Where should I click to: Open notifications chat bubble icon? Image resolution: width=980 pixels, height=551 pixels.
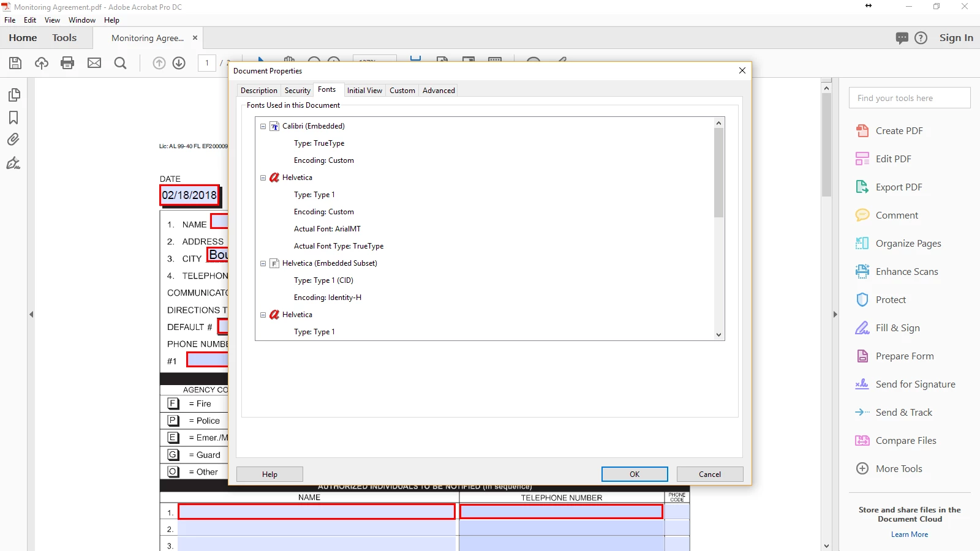[x=902, y=38]
